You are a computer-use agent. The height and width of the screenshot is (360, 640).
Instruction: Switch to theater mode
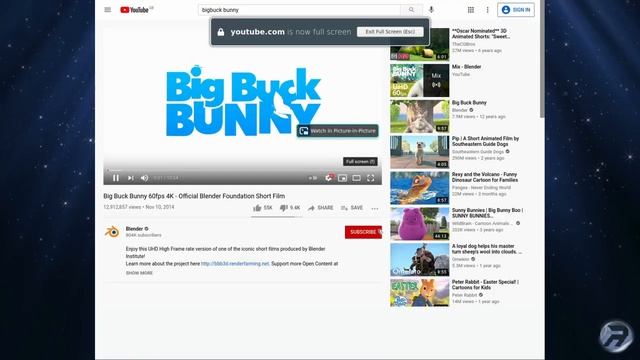(x=356, y=178)
